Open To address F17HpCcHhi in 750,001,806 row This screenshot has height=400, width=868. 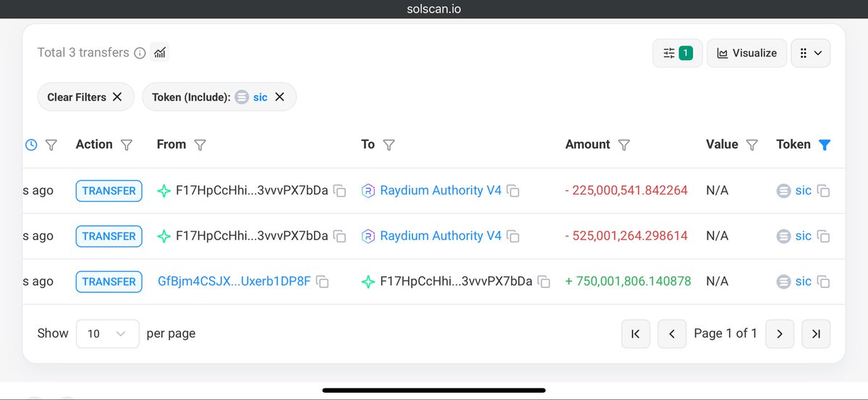[456, 281]
